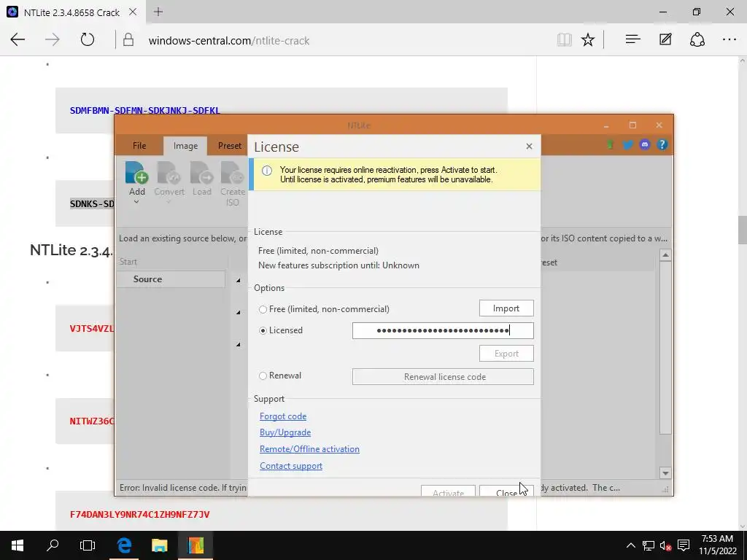Image resolution: width=747 pixels, height=560 pixels.
Task: Click the browser page vertical scrollbar thumb
Action: [742, 228]
